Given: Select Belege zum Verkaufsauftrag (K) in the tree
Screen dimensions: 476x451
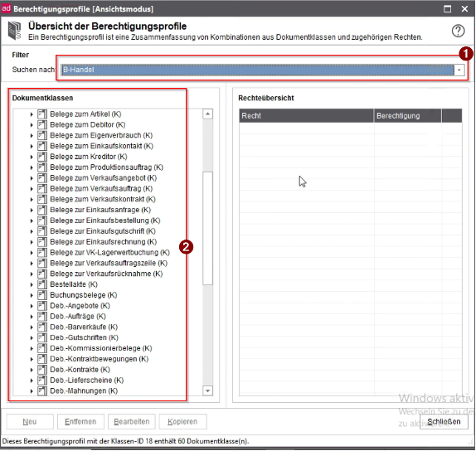Looking at the screenshot, I should tap(101, 188).
